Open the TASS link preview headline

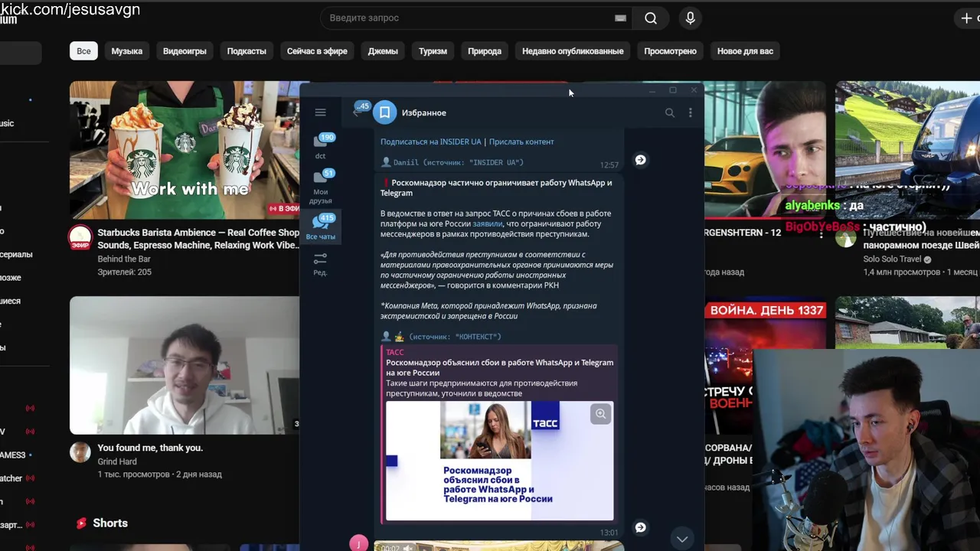point(499,367)
